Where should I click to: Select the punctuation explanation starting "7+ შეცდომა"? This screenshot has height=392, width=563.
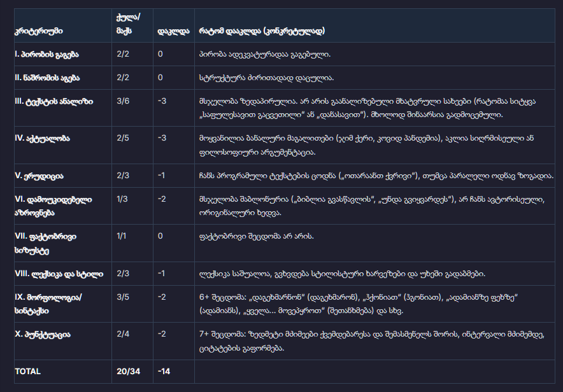click(373, 340)
